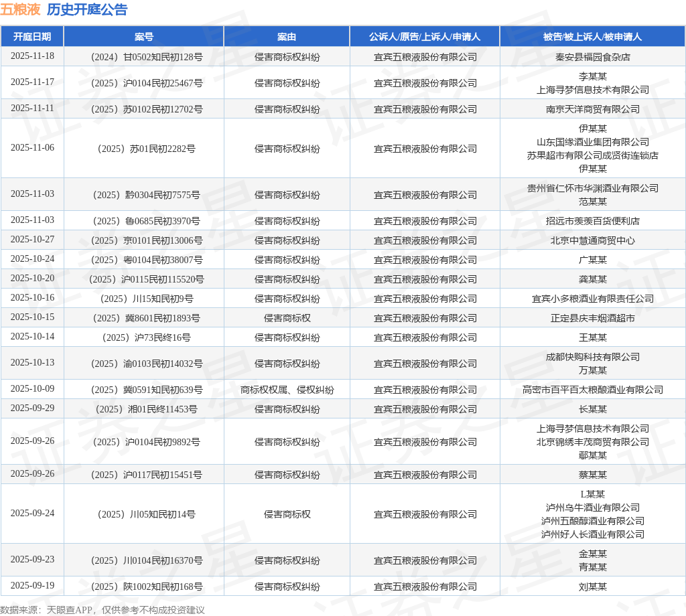Click date cell 2025-10-15
This screenshot has width=686, height=616.
(32, 317)
